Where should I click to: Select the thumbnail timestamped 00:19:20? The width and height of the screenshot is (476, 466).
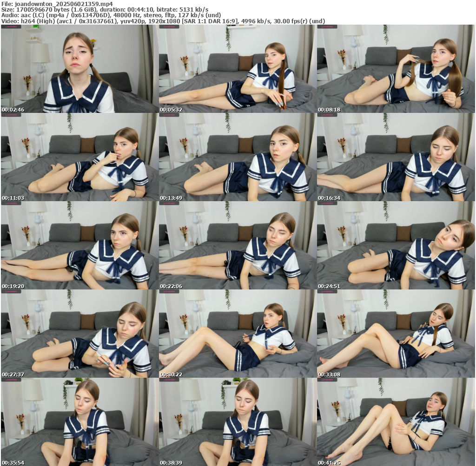[x=79, y=245]
